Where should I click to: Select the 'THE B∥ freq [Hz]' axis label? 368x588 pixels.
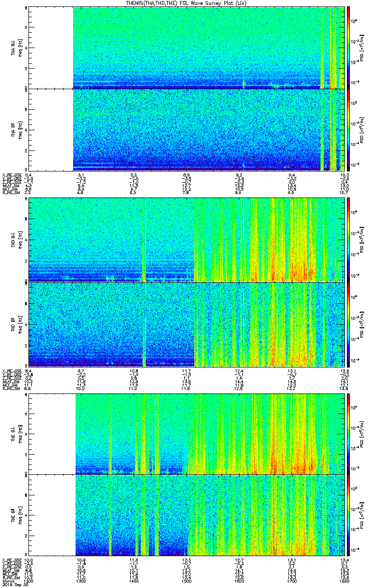pyautogui.click(x=17, y=516)
